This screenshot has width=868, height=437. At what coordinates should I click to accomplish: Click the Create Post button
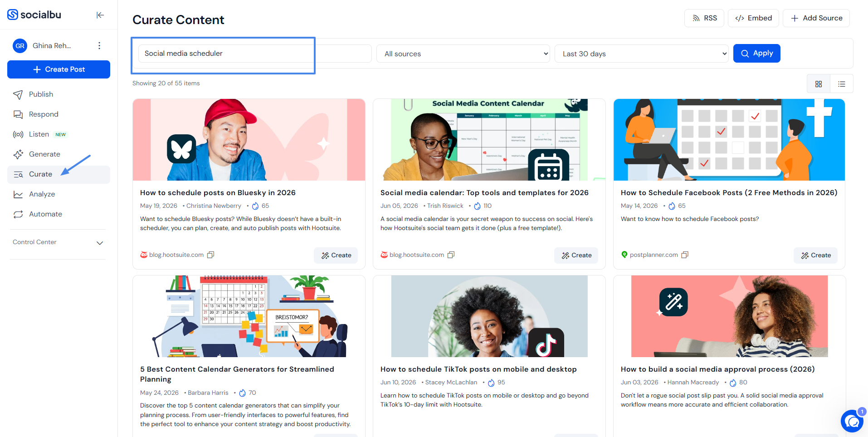click(59, 69)
